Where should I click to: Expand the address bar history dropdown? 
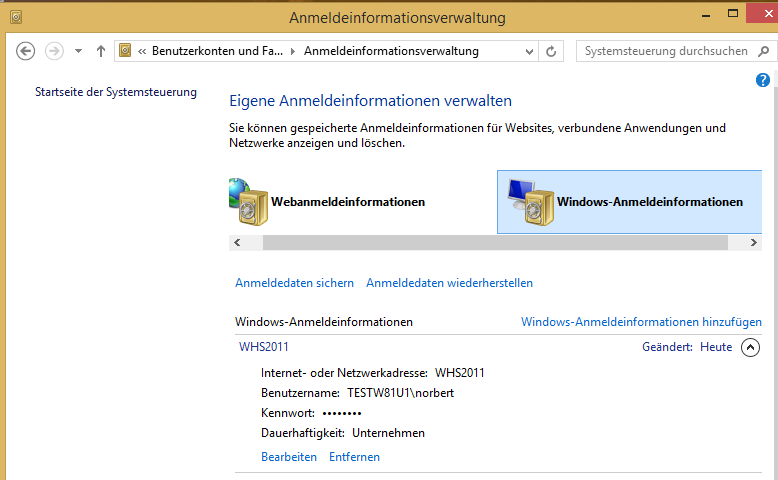529,52
